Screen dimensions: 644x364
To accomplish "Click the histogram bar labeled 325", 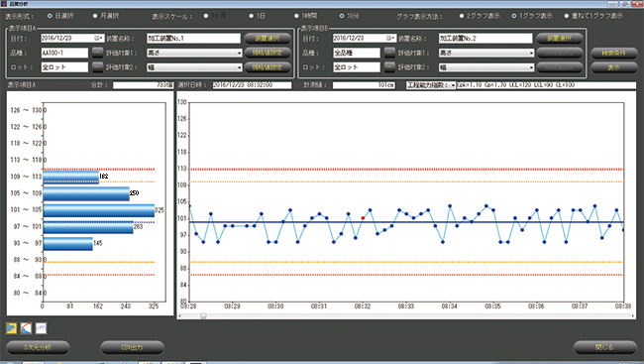I will click(98, 210).
